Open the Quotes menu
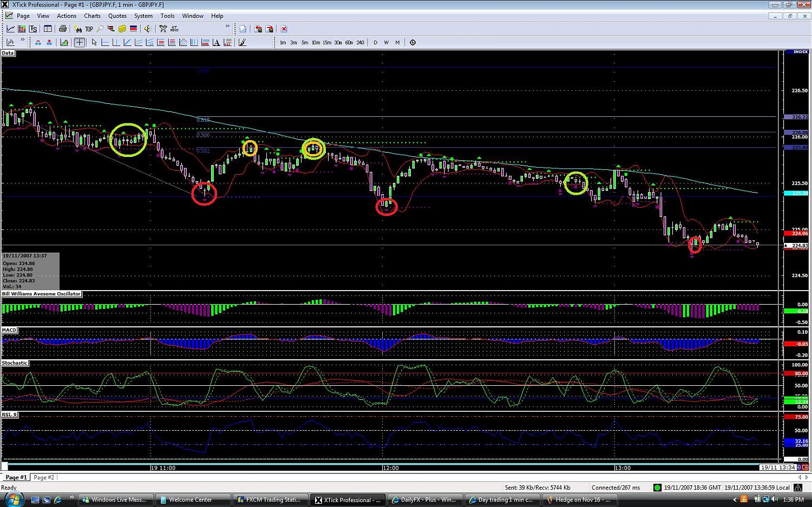This screenshot has height=507, width=812. [x=117, y=16]
